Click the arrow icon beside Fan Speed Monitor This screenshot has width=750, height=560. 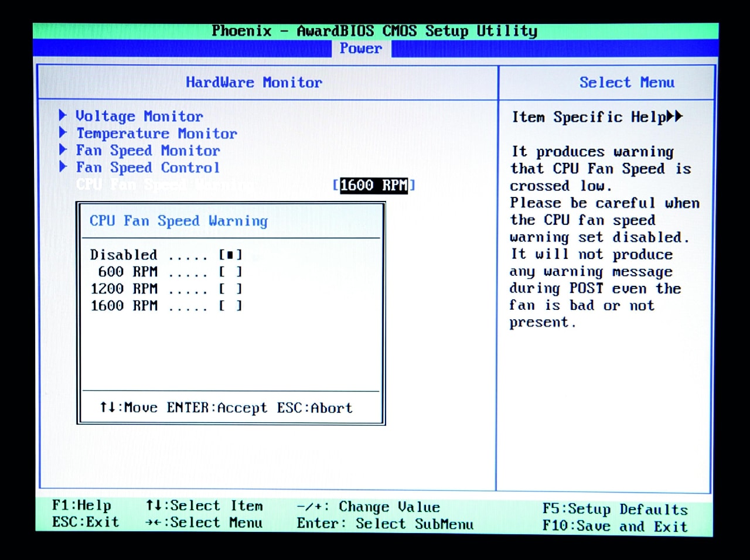point(63,149)
